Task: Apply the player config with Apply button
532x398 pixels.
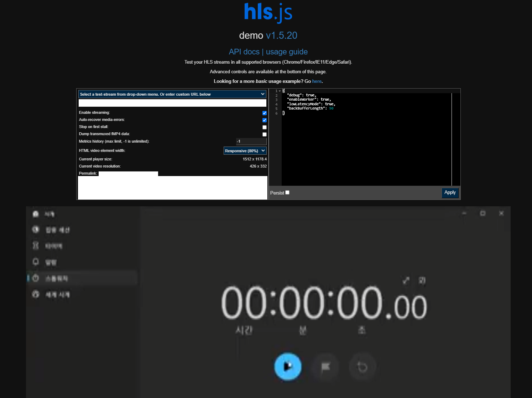Action: click(x=450, y=192)
